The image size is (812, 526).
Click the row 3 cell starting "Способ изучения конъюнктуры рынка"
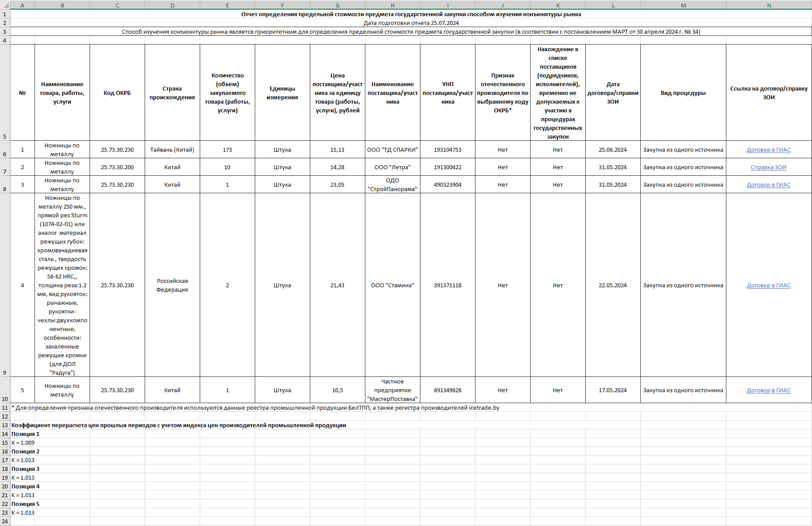(x=411, y=31)
